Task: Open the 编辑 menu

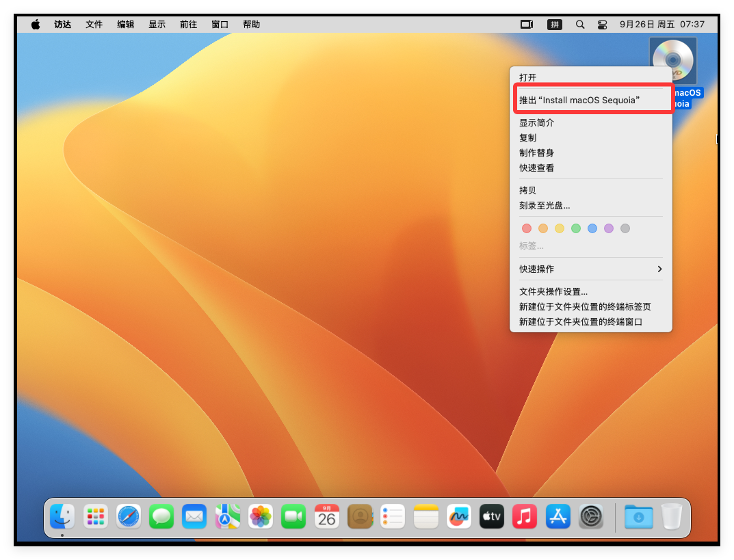Action: click(125, 25)
